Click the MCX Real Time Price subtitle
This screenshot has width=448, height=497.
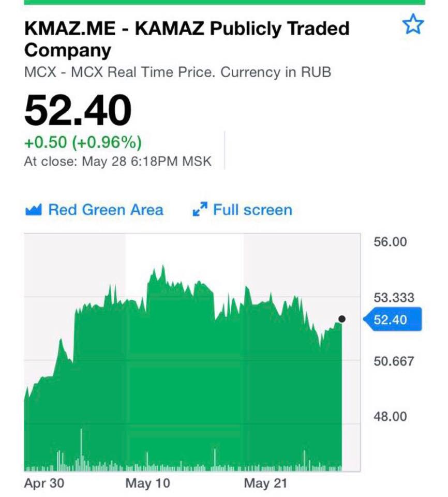(177, 72)
